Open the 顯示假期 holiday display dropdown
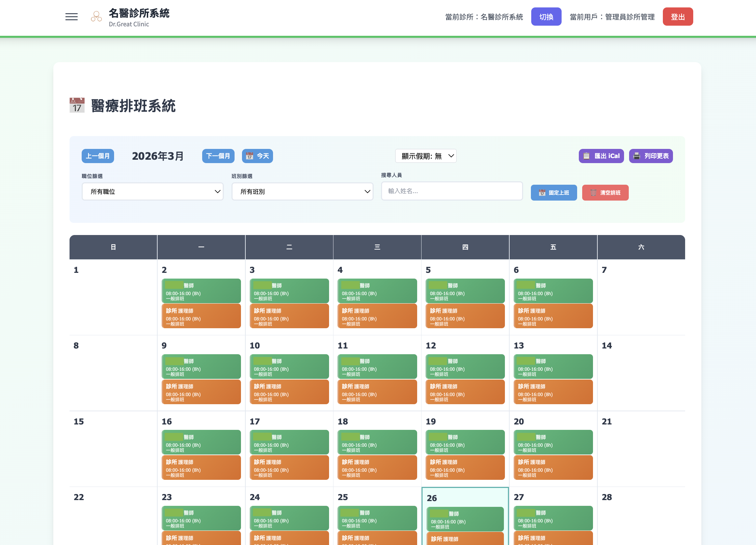This screenshot has width=756, height=545. [426, 156]
